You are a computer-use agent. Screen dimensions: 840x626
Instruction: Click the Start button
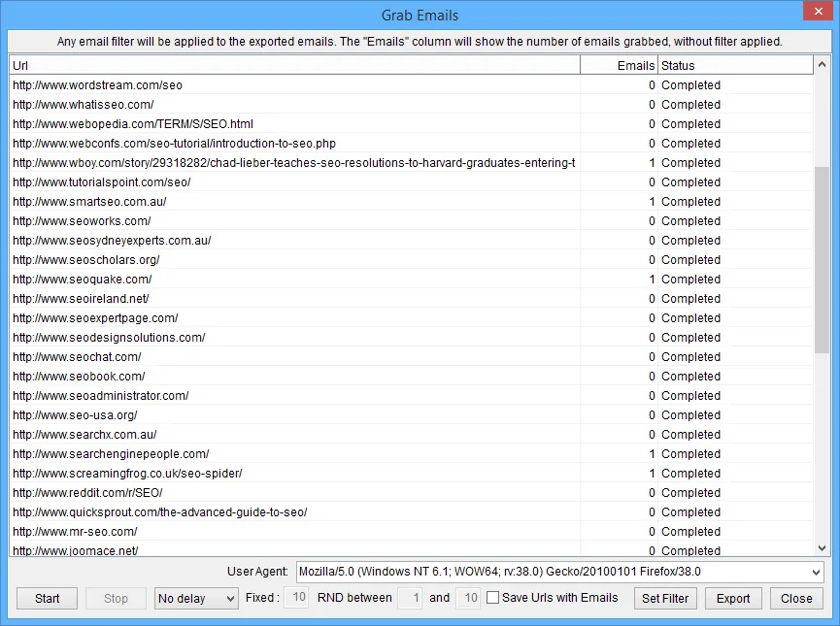tap(48, 598)
